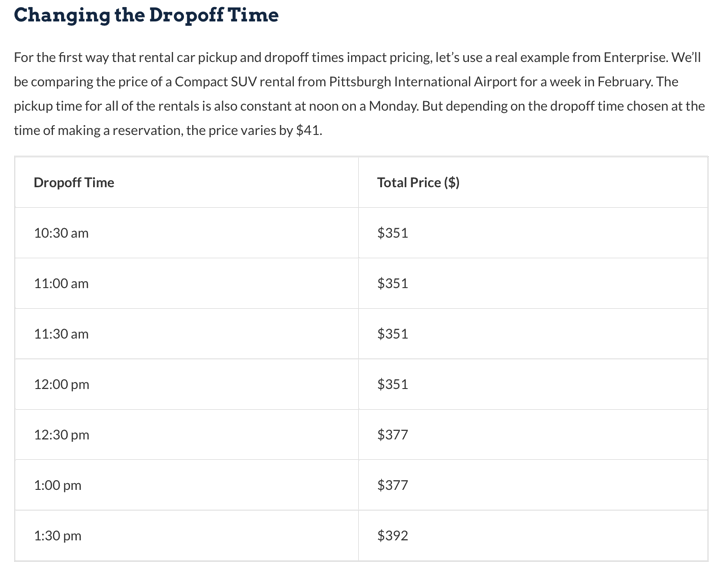The width and height of the screenshot is (720, 569).
Task: Click the Changing the Dropoff Time heading
Action: click(x=146, y=15)
